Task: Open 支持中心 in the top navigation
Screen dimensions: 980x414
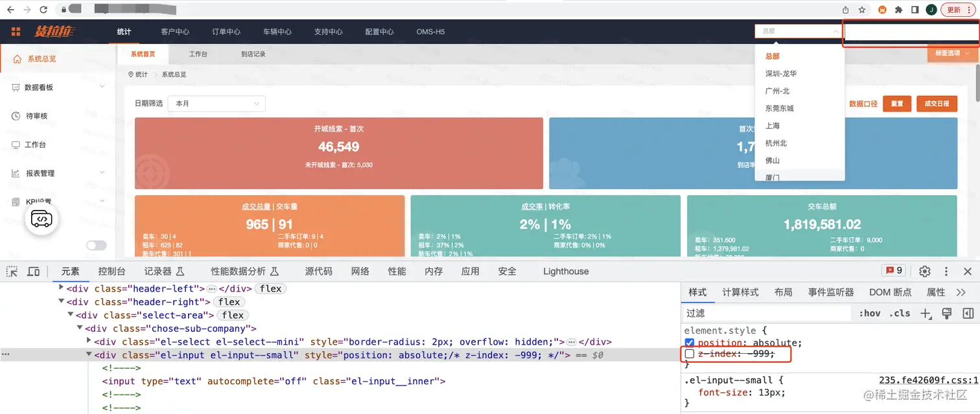Action: (x=329, y=32)
